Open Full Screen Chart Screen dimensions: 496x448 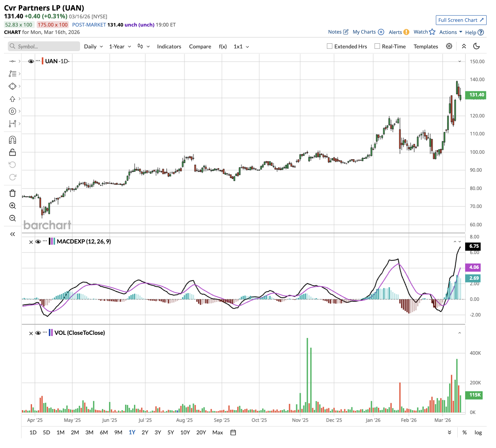[461, 20]
